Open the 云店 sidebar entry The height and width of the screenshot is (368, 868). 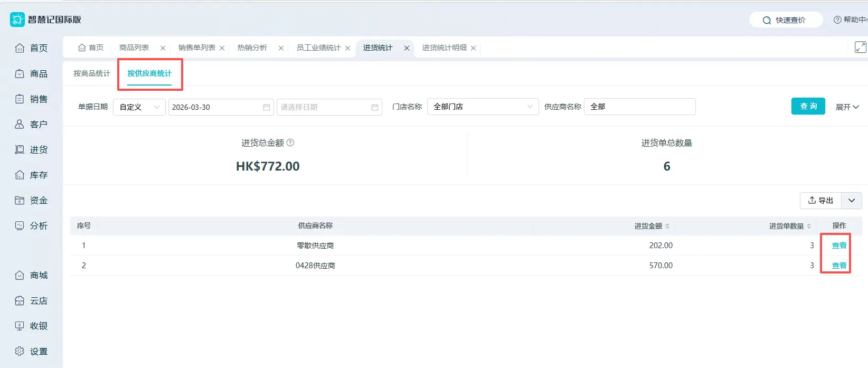coord(31,300)
